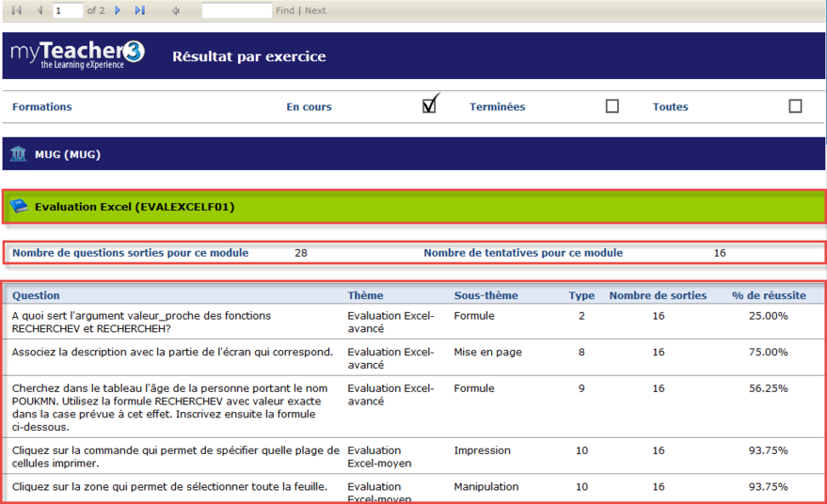The image size is (827, 504).
Task: Select the POUKMN RECHERCHEV question text
Action: pyautogui.click(x=170, y=407)
